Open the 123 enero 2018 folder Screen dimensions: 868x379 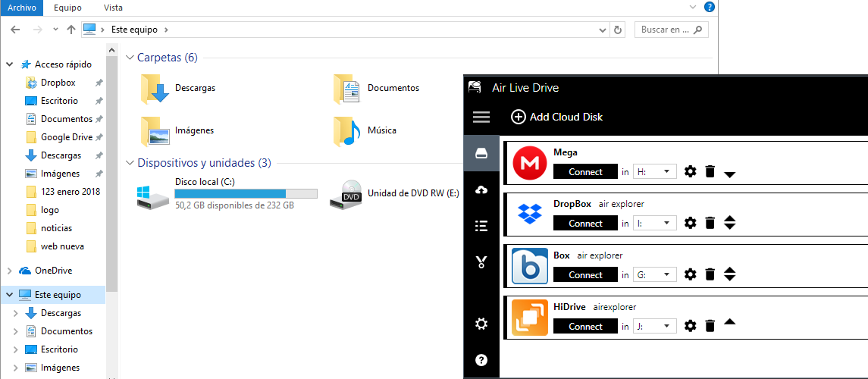(71, 192)
